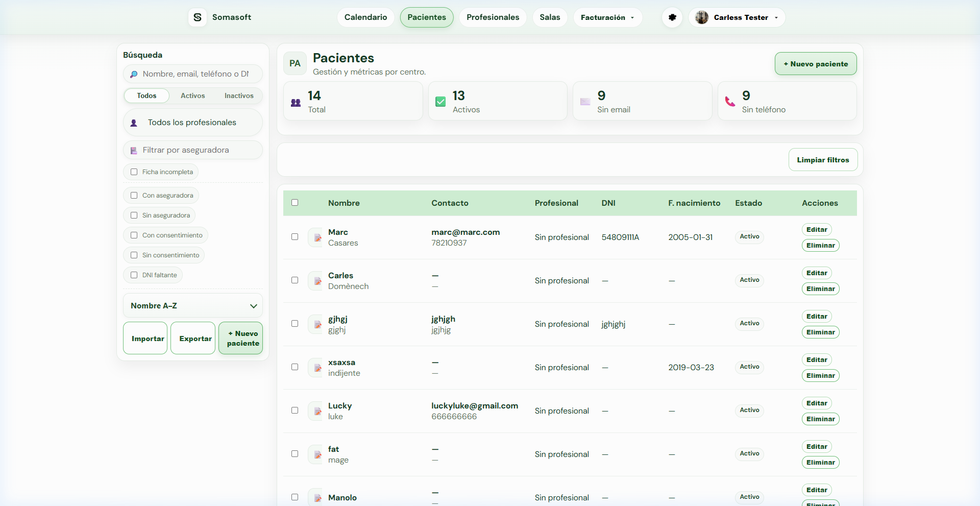
Task: Click the xsaxsa indijente file icon
Action: (x=317, y=368)
